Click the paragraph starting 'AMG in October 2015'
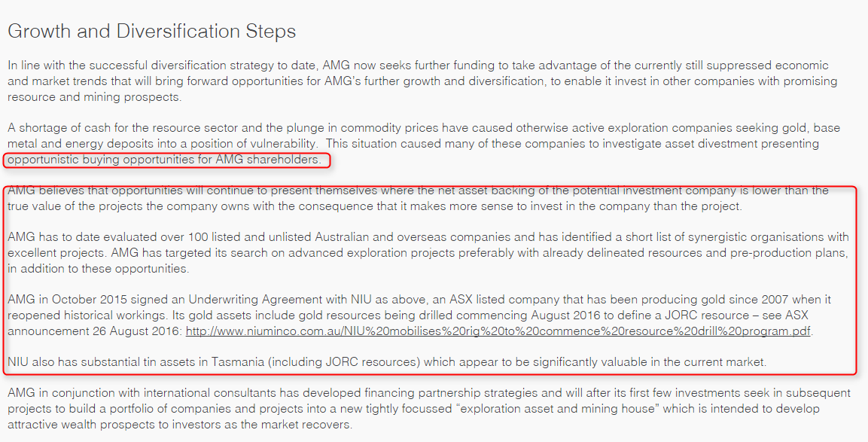The width and height of the screenshot is (868, 442). pyautogui.click(x=419, y=315)
